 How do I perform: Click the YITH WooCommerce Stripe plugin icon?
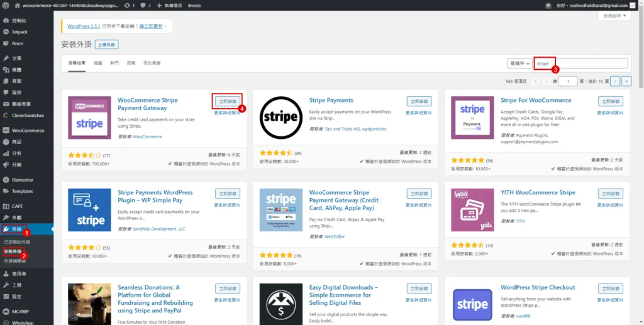(472, 210)
